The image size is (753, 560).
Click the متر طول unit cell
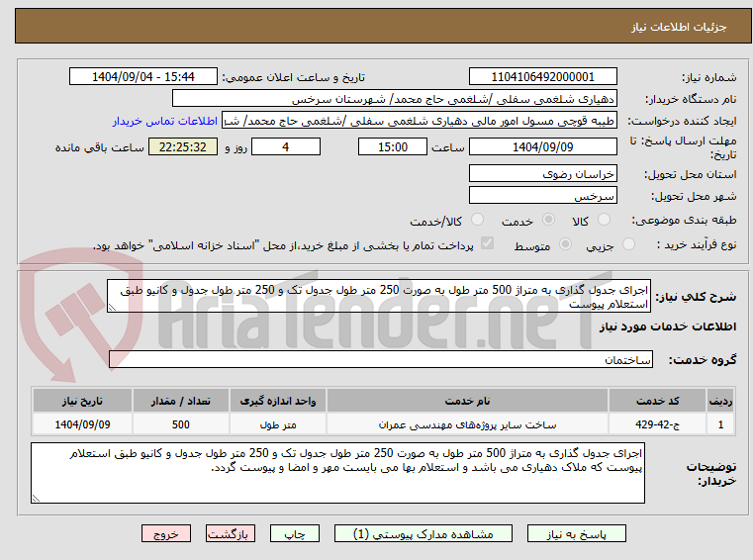pos(278,424)
